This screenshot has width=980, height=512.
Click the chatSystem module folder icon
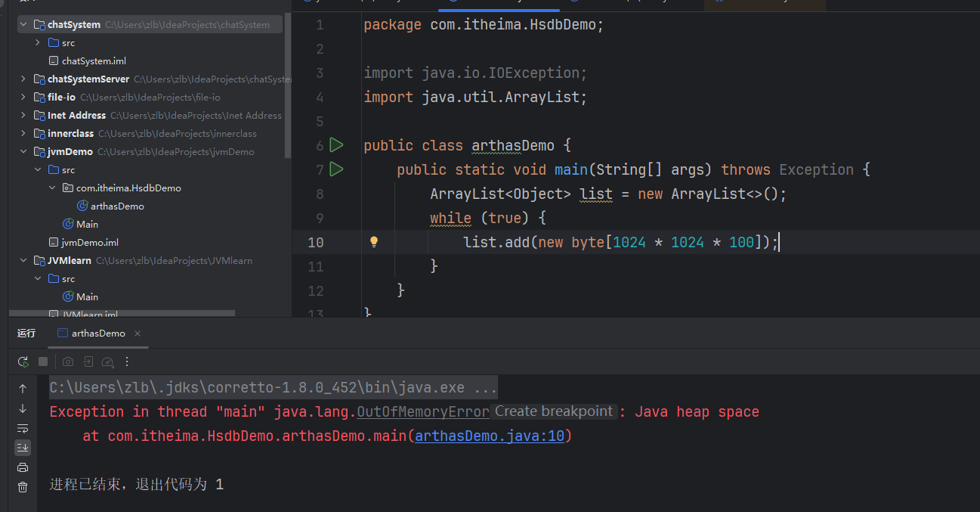(x=39, y=25)
